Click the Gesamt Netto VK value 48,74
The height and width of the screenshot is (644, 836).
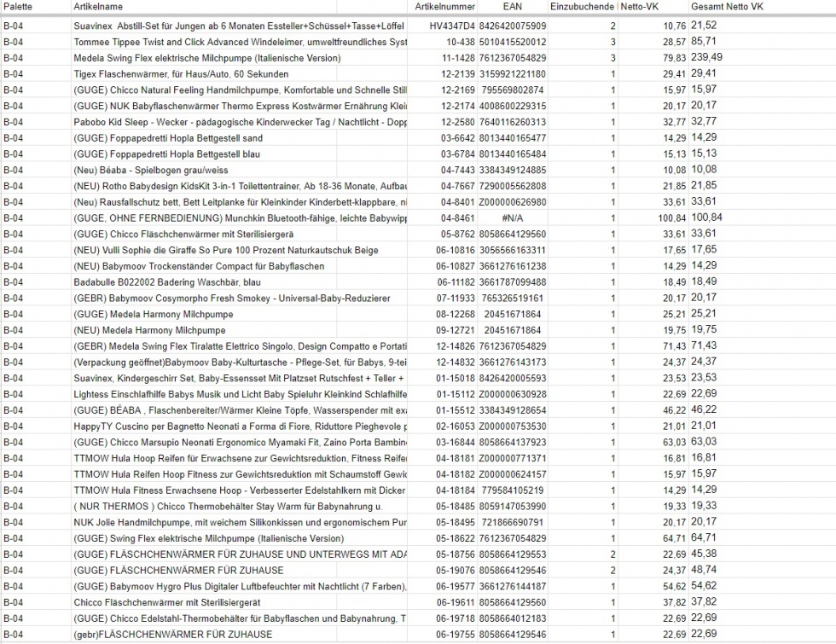click(704, 570)
